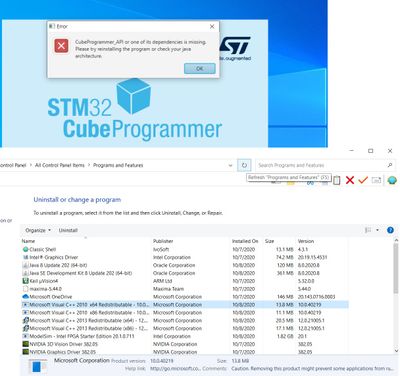Click version 20.19.15.4531 cell
Viewport: 400px width, 376px height.
[x=312, y=257]
